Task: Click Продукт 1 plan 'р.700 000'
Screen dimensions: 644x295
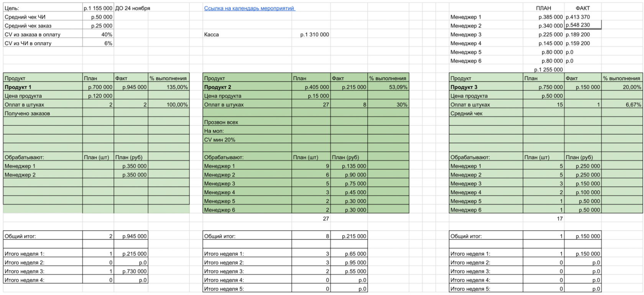Action: [98, 87]
